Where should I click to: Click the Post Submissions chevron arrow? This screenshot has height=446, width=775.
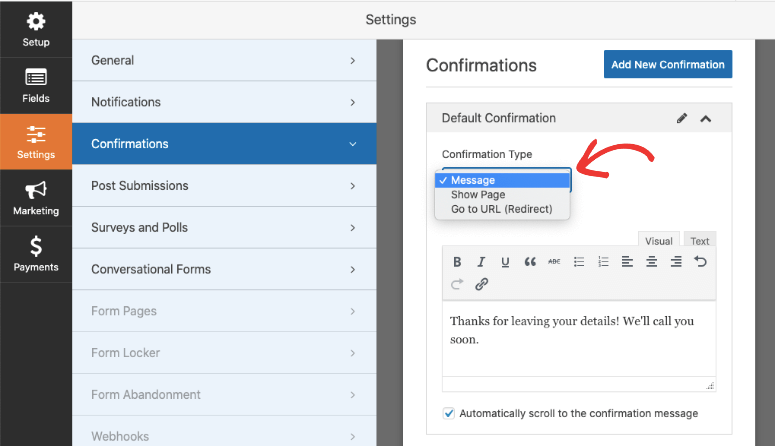[x=352, y=186]
